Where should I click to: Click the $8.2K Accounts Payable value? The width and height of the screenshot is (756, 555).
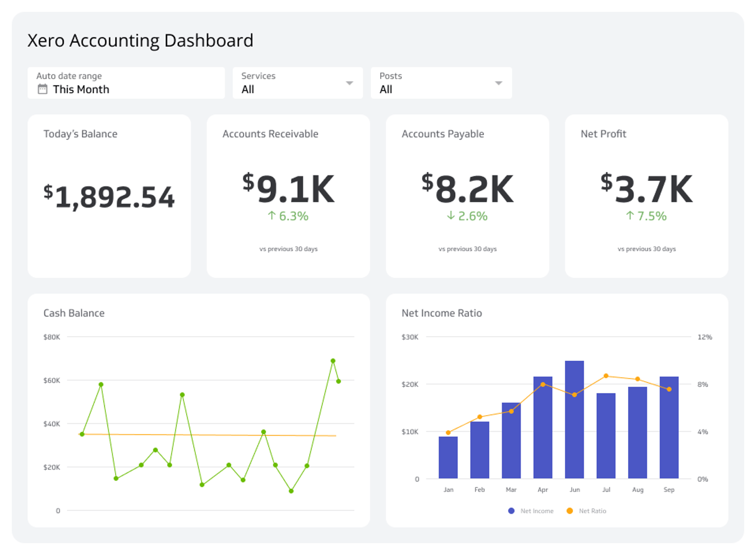467,189
